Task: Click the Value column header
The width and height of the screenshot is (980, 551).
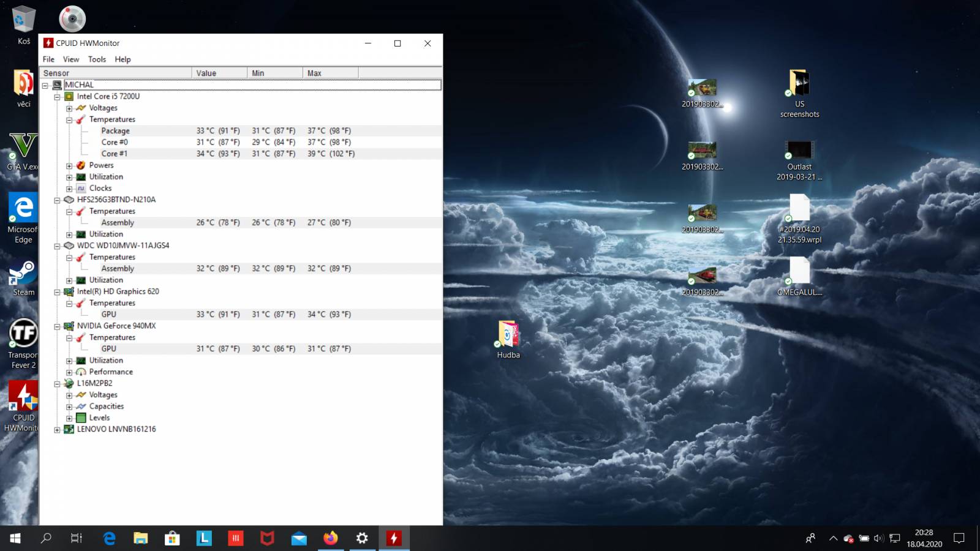Action: click(219, 73)
